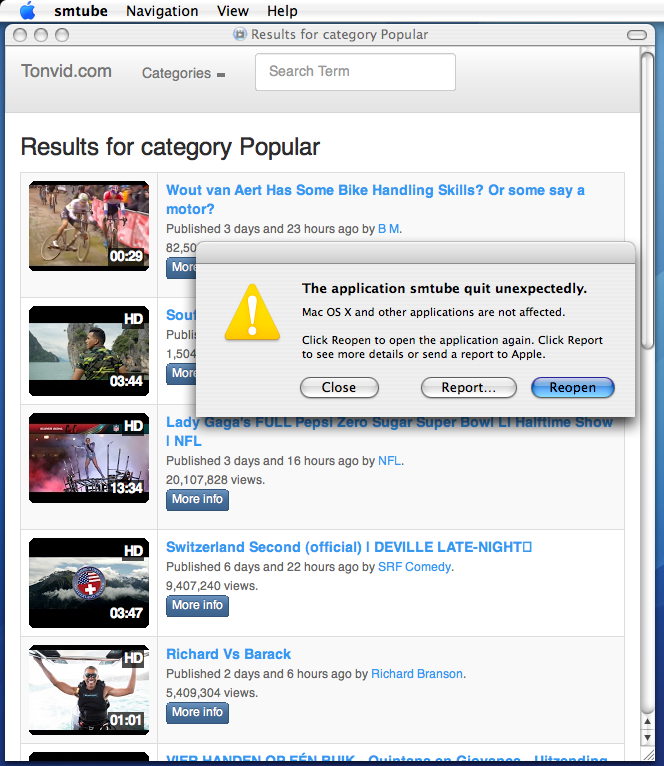Click the window minimize button
664x766 pixels.
point(41,35)
